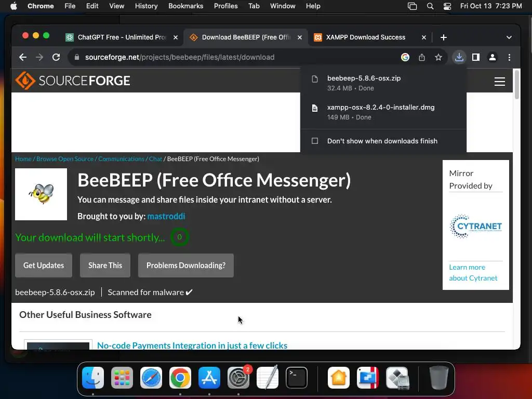Go back to the previous page
This screenshot has width=532, height=399.
point(23,57)
